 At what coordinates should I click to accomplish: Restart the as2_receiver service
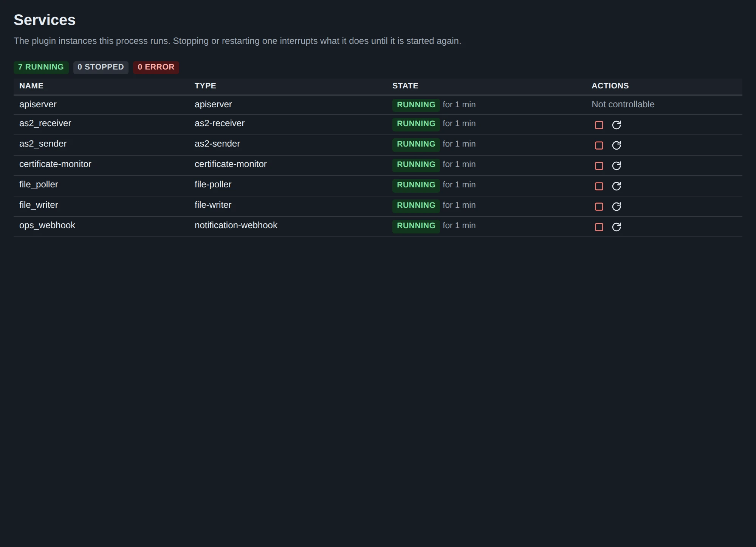click(x=617, y=125)
